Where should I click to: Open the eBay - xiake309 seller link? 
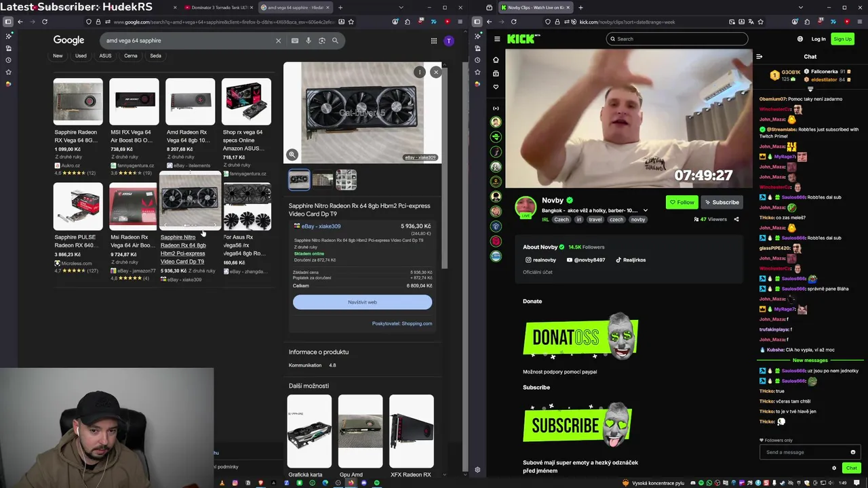pos(321,226)
